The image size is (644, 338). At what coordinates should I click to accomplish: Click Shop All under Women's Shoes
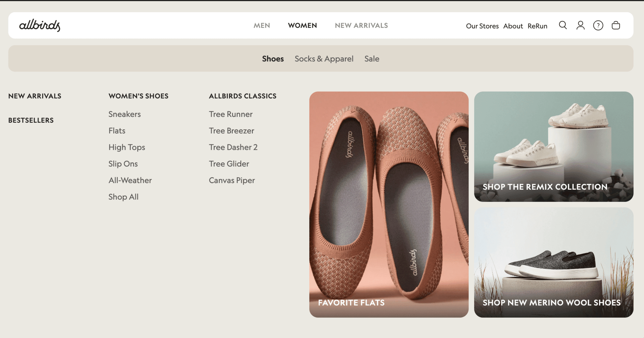click(123, 196)
